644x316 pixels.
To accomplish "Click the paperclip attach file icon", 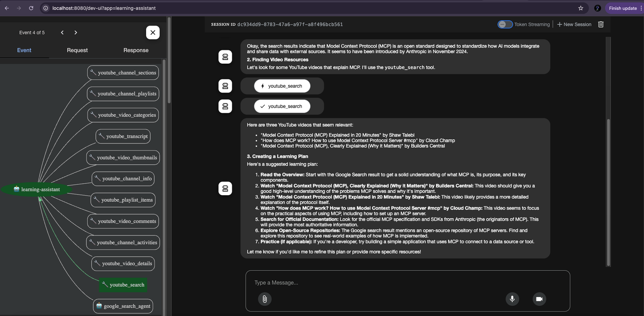I will pyautogui.click(x=264, y=299).
